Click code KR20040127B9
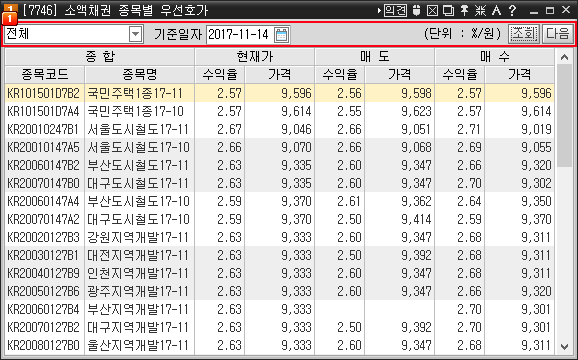This screenshot has height=360, width=578. (43, 274)
